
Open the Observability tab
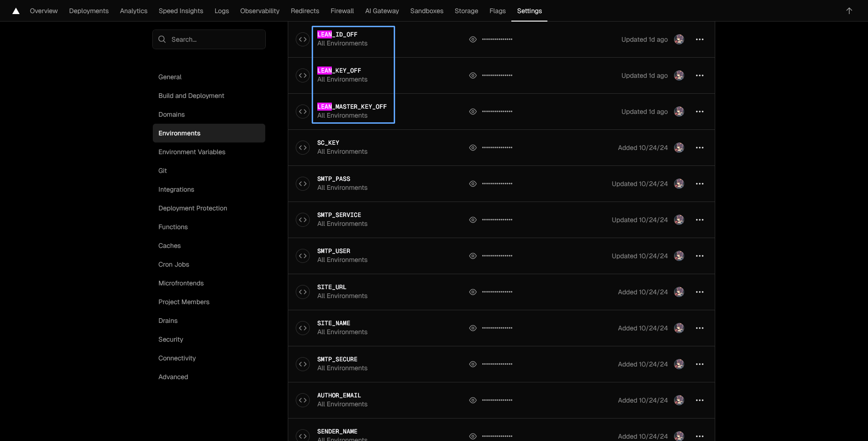click(260, 11)
